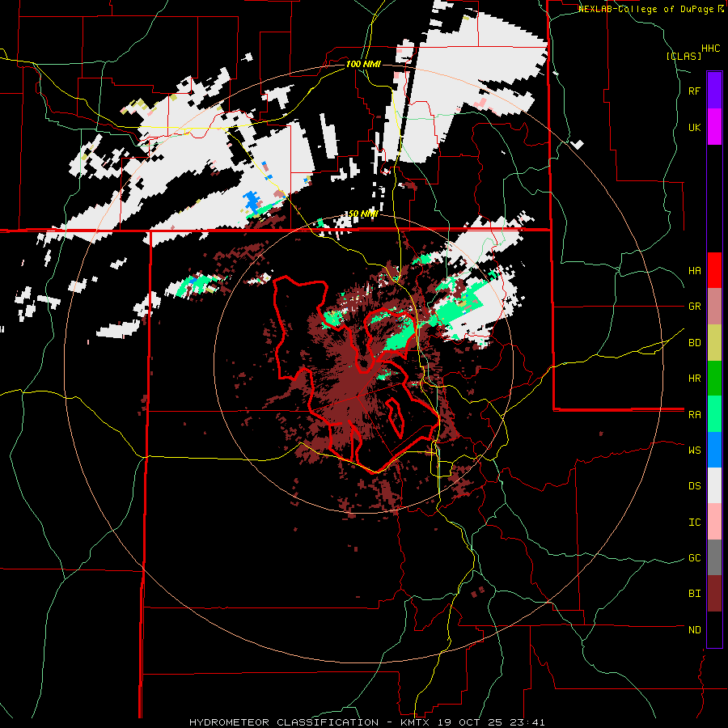
Task: Click the '23:41' timestamp text
Action: coord(529,722)
